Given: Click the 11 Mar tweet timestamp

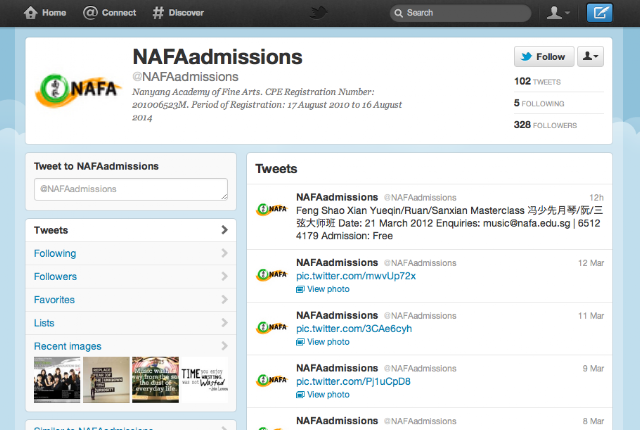Looking at the screenshot, I should [591, 315].
